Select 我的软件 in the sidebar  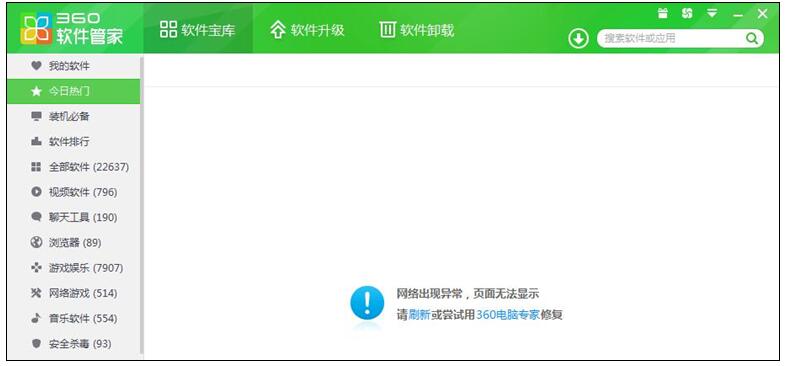coord(74,66)
